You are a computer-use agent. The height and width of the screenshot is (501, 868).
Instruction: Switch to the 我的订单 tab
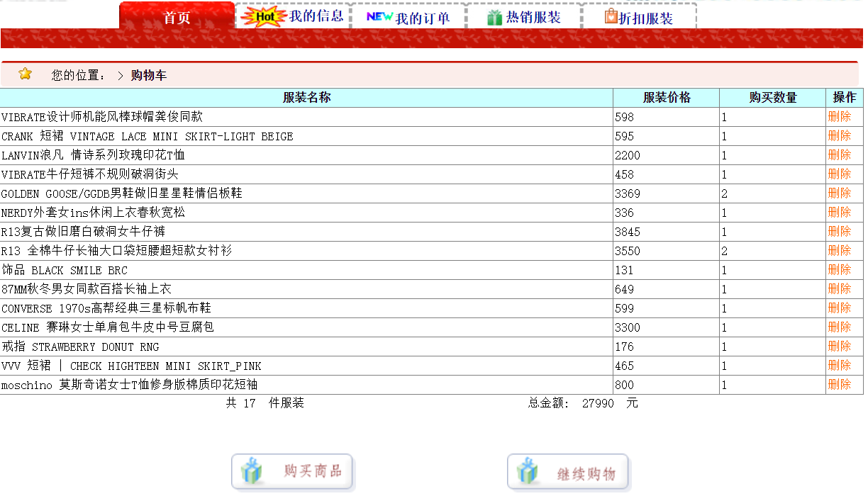[408, 16]
